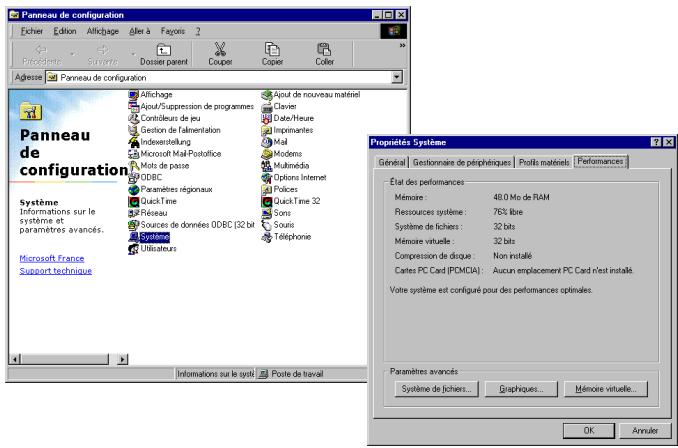Click the Windows logo throbber
Image resolution: width=678 pixels, height=448 pixels.
point(393,31)
